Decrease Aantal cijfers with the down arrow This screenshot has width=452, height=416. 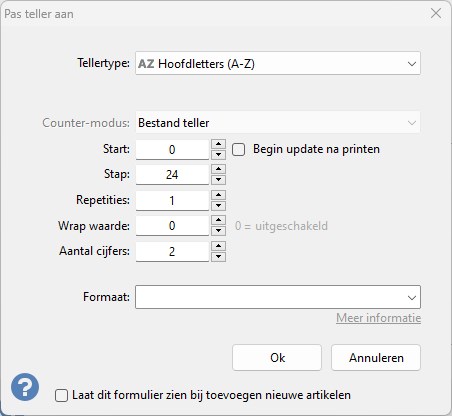pyautogui.click(x=218, y=256)
